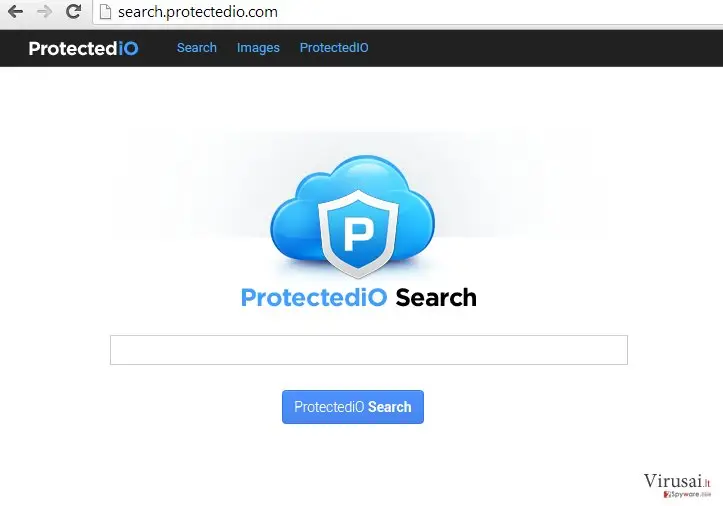723x506 pixels.
Task: Click the black Search word in heading
Action: click(436, 298)
